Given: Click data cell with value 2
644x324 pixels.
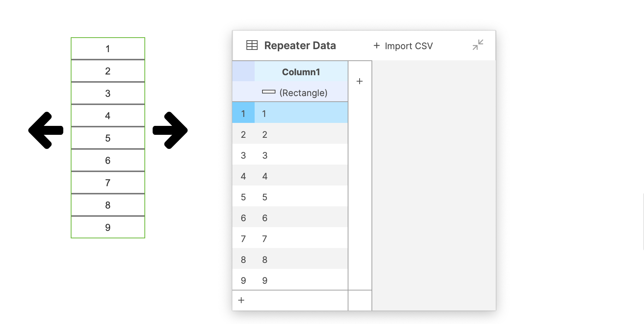Looking at the screenshot, I should pos(301,134).
